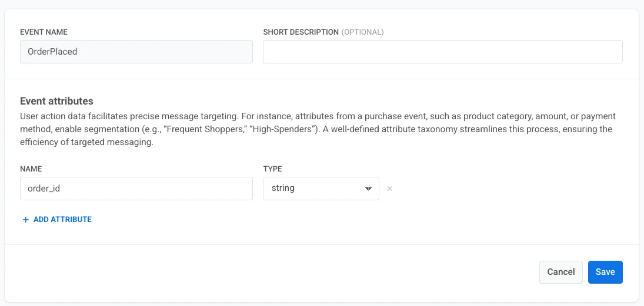Click the attribute Name field containing order_id
Image resolution: width=644 pixels, height=306 pixels.
(x=136, y=189)
